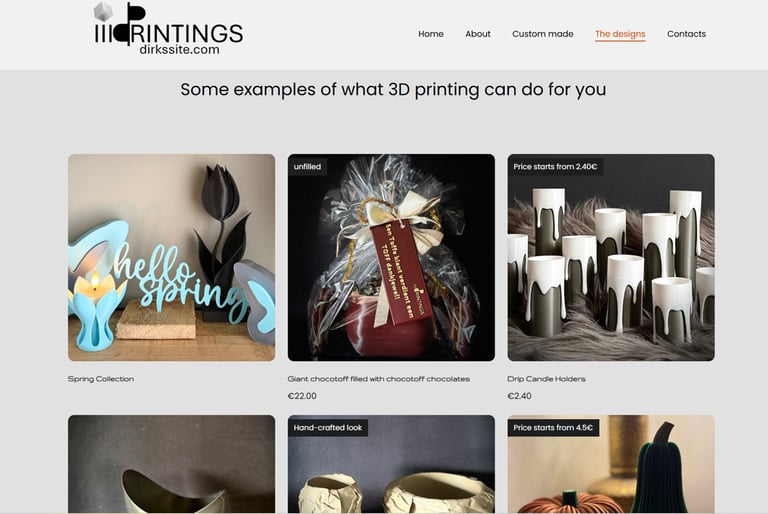768x514 pixels.
Task: Open the Drip Candle Holders title link
Action: tap(547, 379)
